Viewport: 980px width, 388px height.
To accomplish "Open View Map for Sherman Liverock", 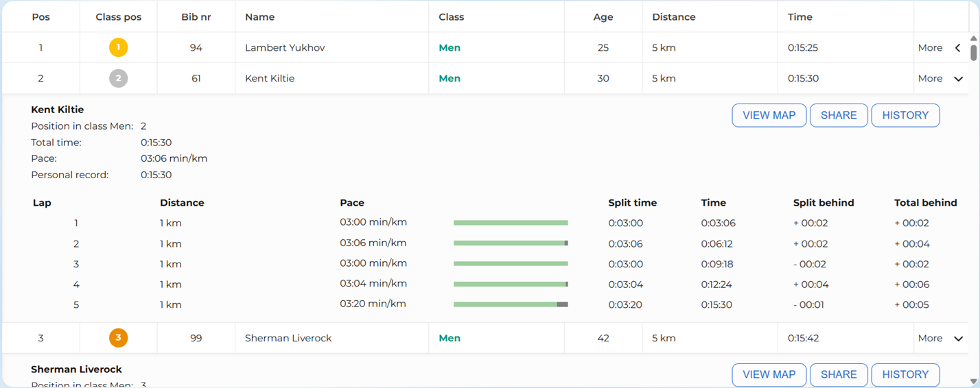I will [x=769, y=375].
